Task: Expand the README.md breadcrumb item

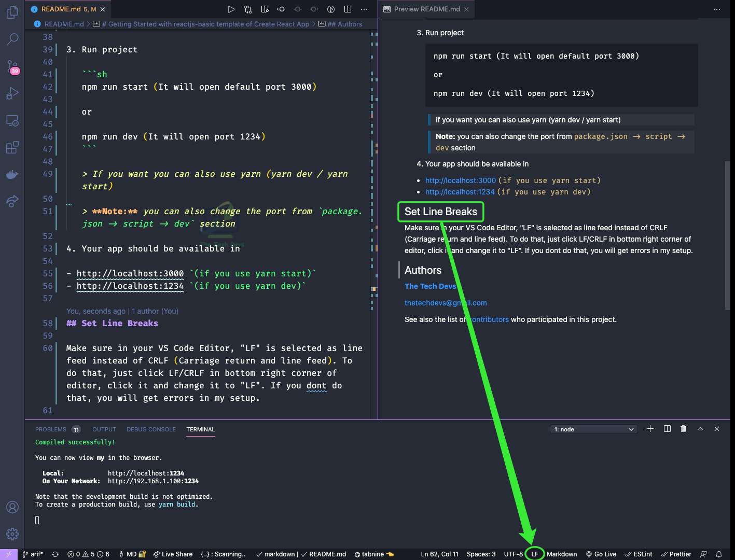Action: click(x=59, y=24)
